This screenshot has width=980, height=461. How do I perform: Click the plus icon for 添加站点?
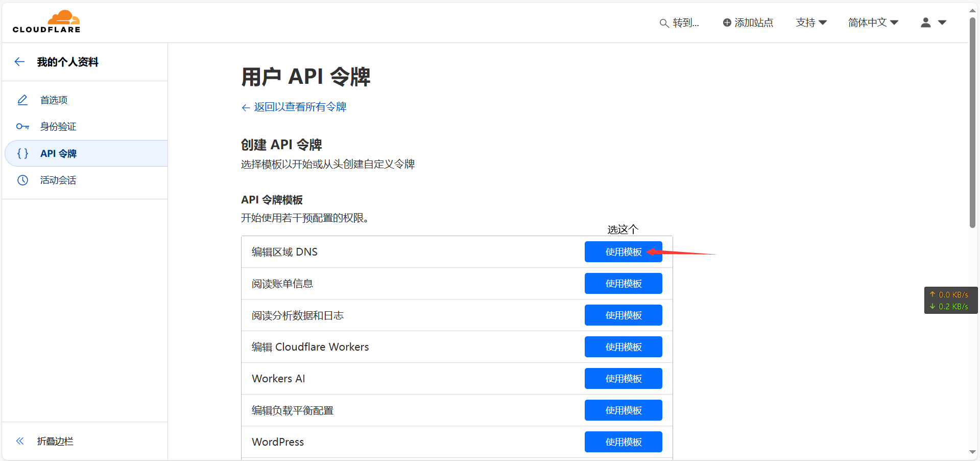[727, 22]
